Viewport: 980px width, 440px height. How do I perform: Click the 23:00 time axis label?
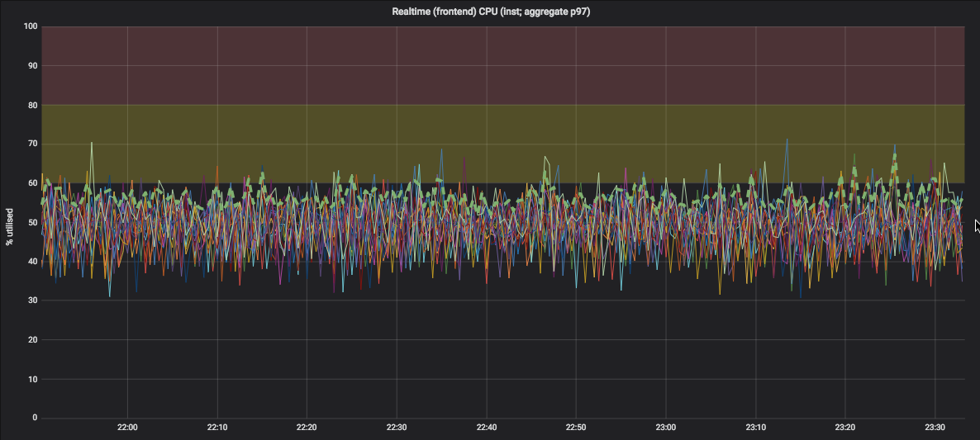666,428
